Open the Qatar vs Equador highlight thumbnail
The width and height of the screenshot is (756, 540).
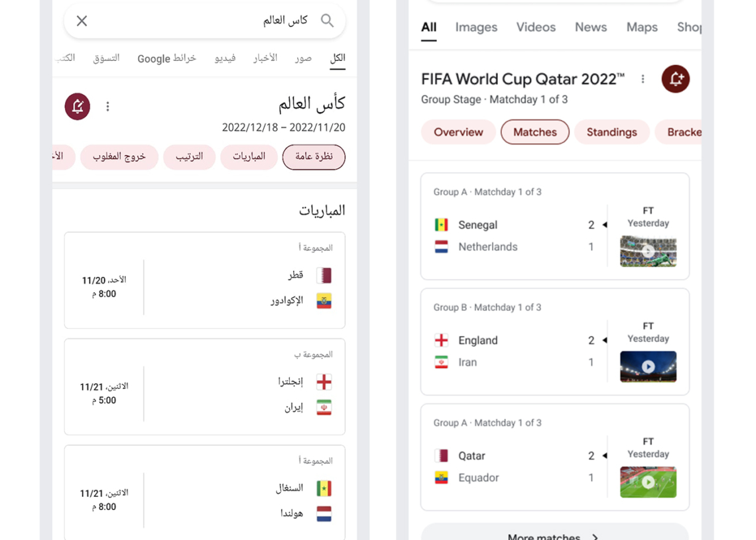click(x=648, y=482)
